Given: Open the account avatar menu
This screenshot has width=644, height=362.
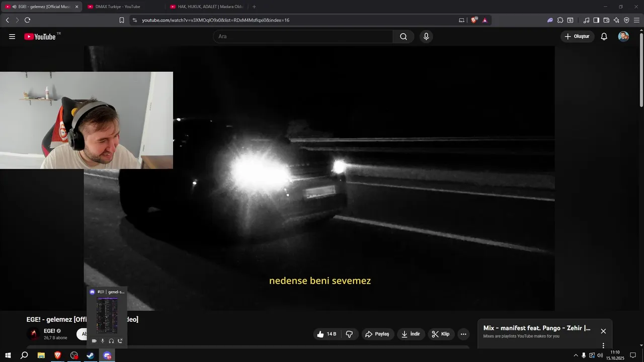Looking at the screenshot, I should pos(623,36).
